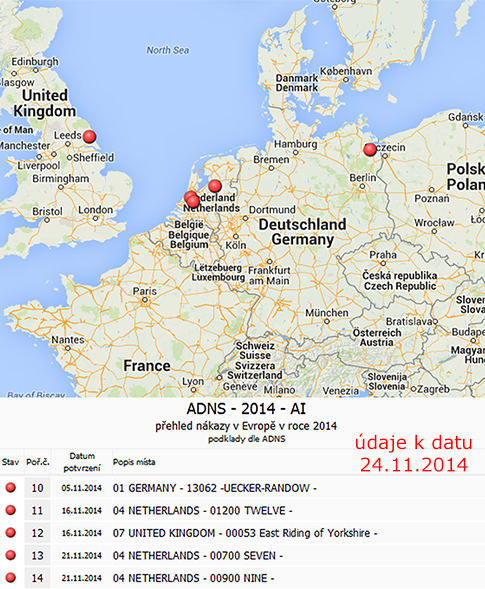The height and width of the screenshot is (589, 485).
Task: Click the France country label on map
Action: tap(147, 365)
